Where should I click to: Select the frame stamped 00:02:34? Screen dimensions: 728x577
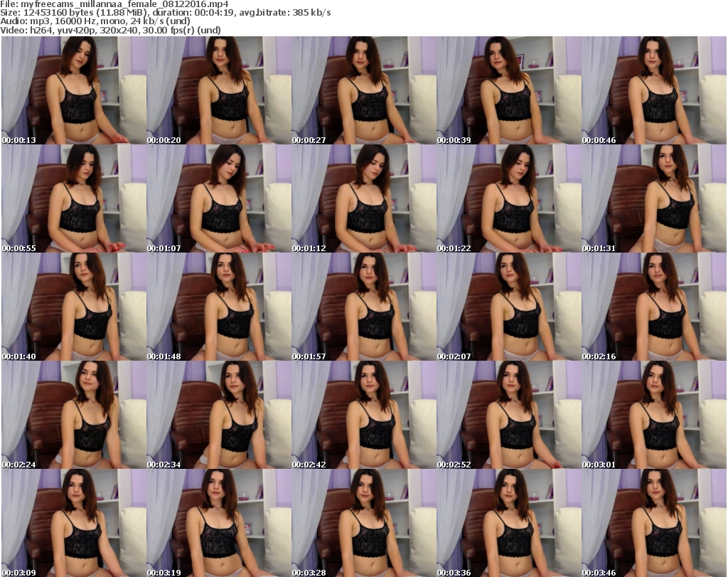coord(219,414)
